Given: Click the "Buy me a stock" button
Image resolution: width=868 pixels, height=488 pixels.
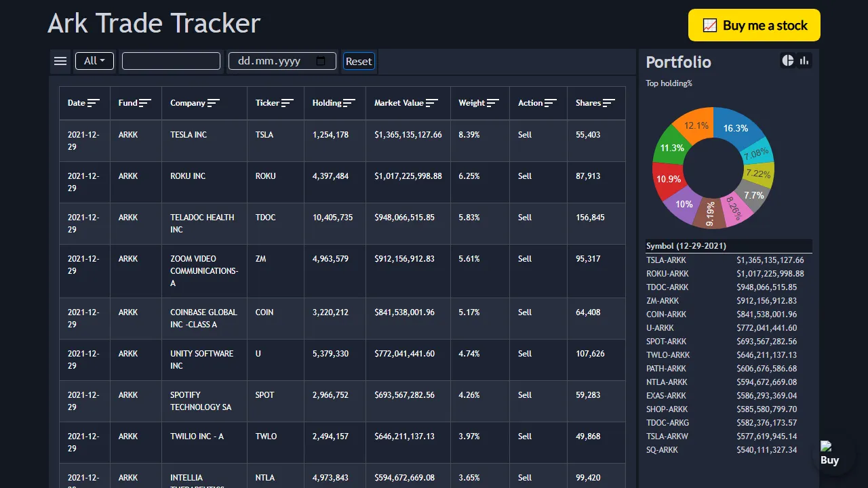Looking at the screenshot, I should point(753,24).
